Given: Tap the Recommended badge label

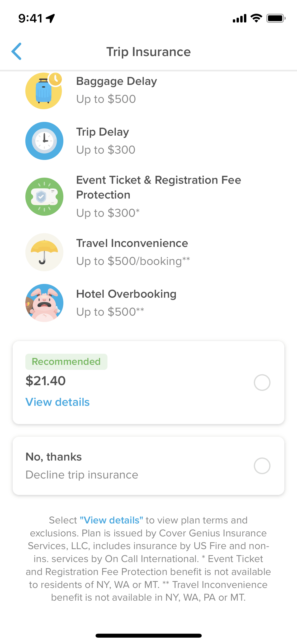Looking at the screenshot, I should (66, 362).
